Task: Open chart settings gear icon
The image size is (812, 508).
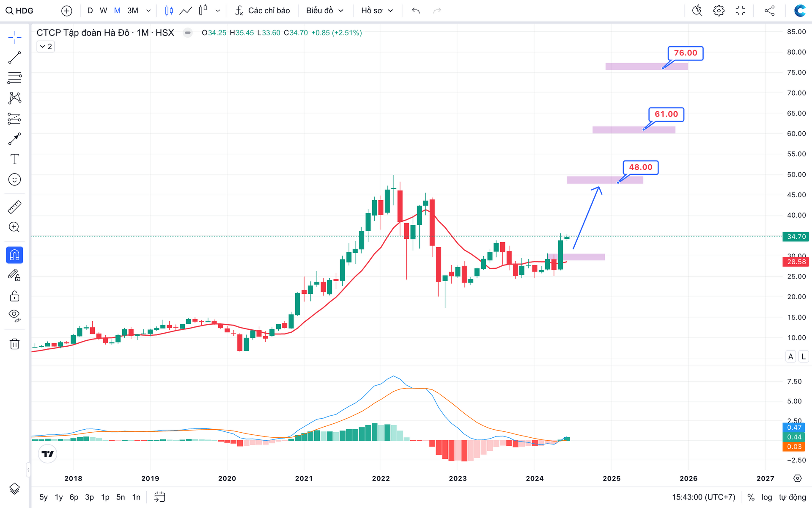Action: coord(719,11)
